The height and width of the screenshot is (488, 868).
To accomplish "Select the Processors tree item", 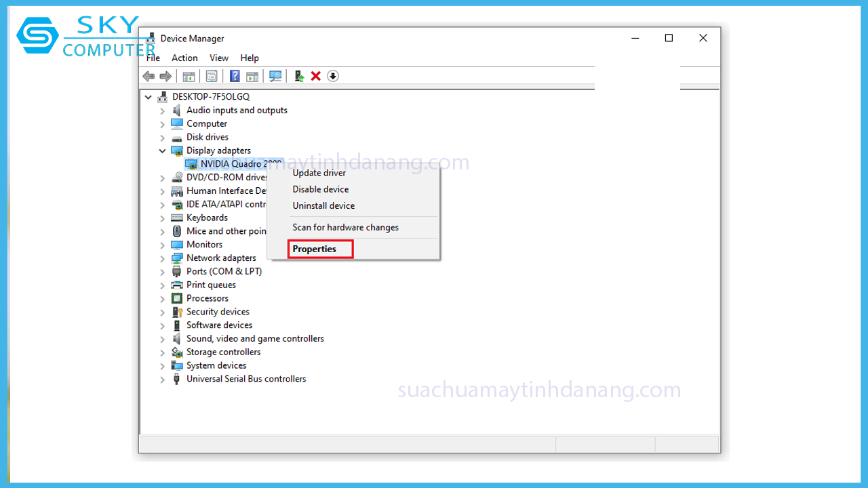I will 208,298.
